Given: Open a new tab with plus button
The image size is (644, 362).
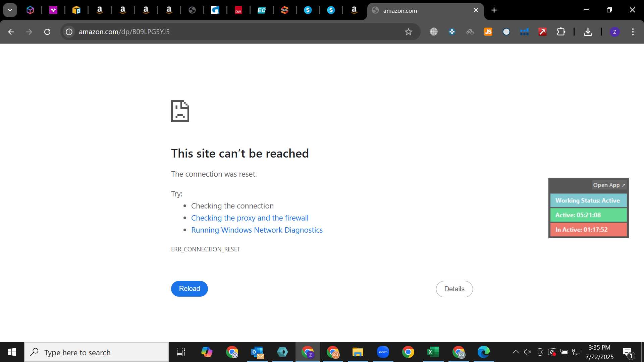Looking at the screenshot, I should [494, 10].
